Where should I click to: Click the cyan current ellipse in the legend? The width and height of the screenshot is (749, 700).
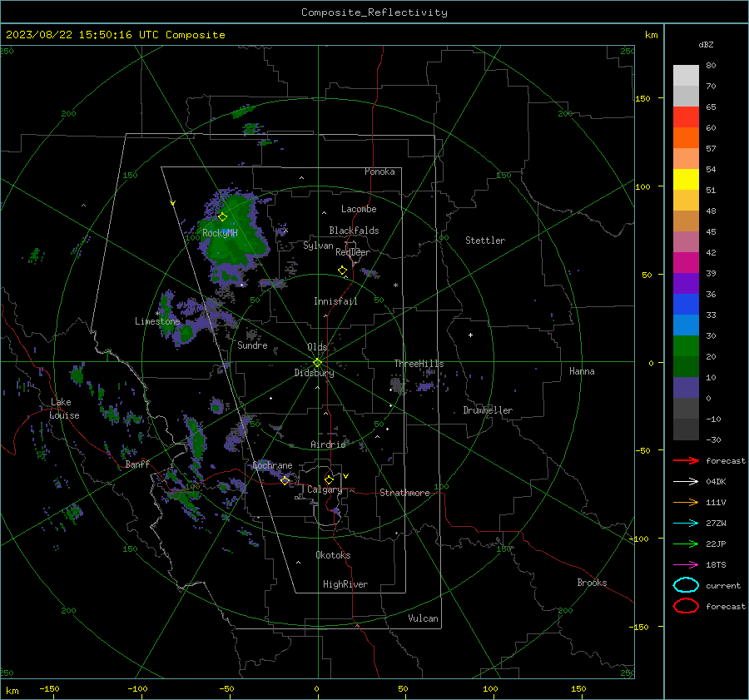pos(686,585)
